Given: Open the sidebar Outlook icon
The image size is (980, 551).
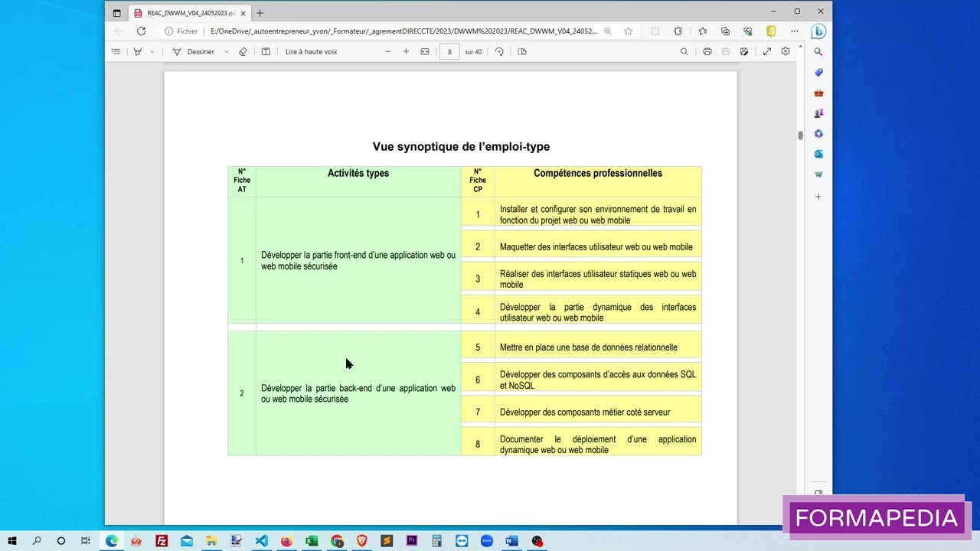Looking at the screenshot, I should click(x=818, y=154).
